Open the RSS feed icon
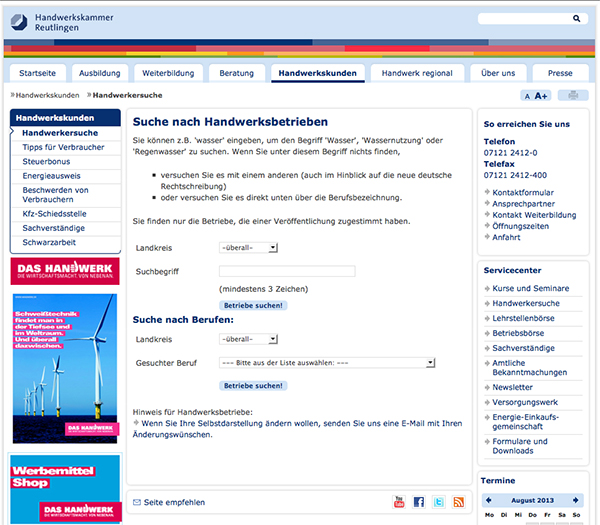This screenshot has height=525, width=600. point(459,502)
